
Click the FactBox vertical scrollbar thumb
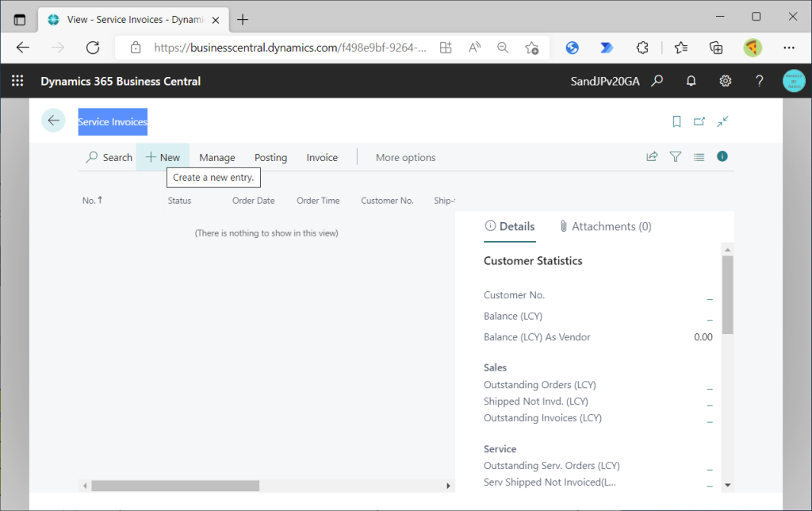click(x=728, y=295)
